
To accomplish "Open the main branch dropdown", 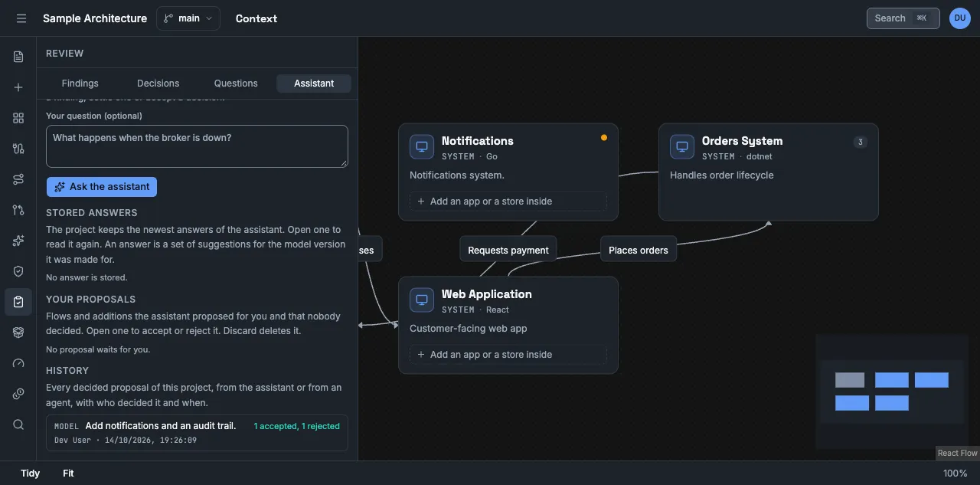I will [x=188, y=18].
